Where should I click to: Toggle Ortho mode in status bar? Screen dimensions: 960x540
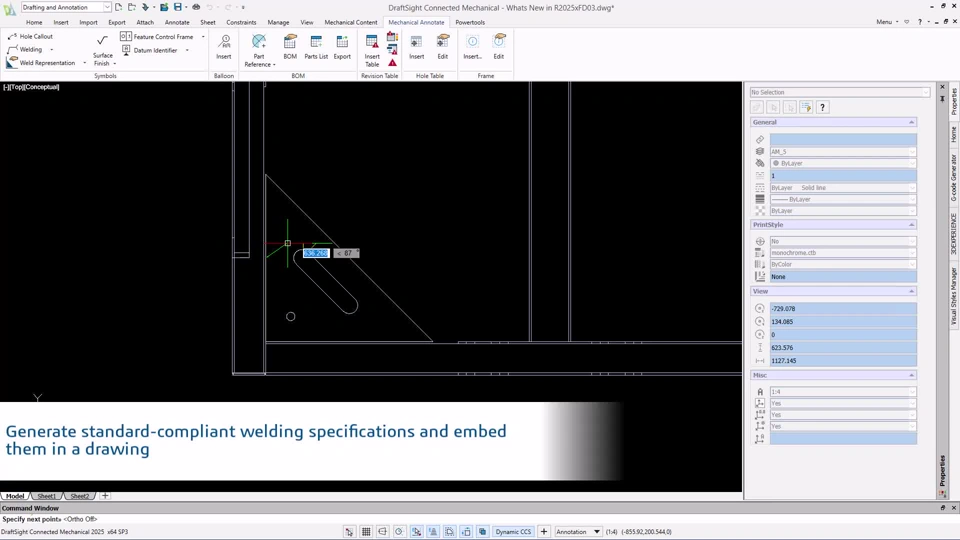click(383, 531)
